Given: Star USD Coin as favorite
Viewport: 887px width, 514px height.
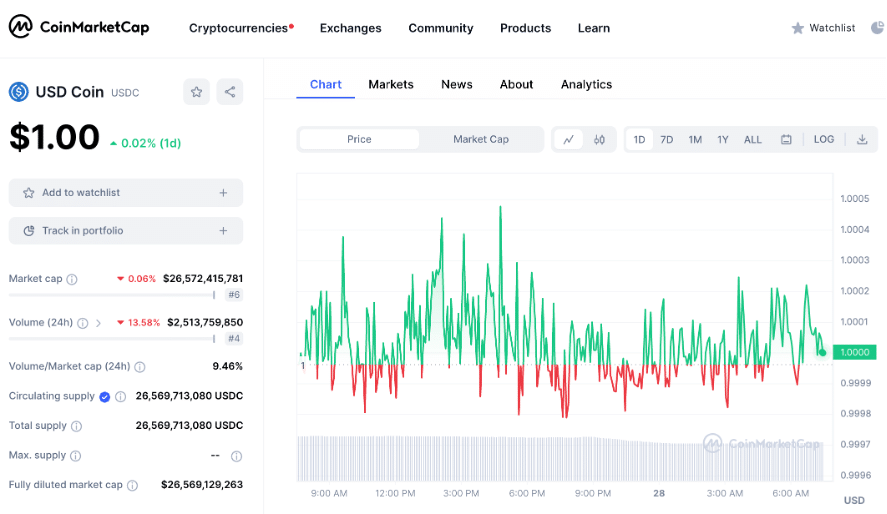Looking at the screenshot, I should pos(196,92).
